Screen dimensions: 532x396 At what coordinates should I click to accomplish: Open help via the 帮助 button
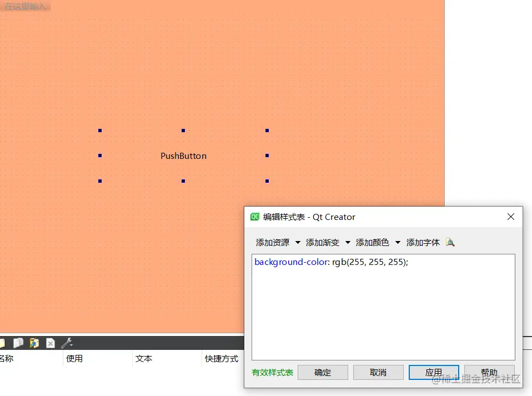(x=489, y=372)
